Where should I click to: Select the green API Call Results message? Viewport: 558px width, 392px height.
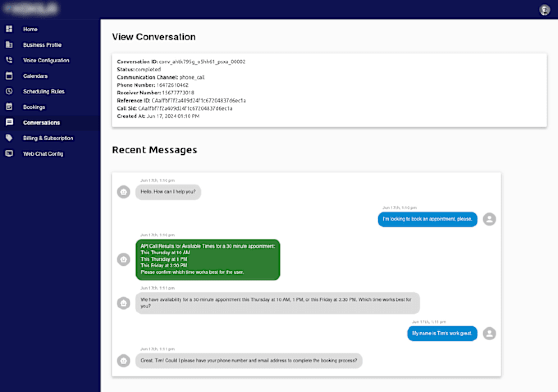[x=208, y=259]
